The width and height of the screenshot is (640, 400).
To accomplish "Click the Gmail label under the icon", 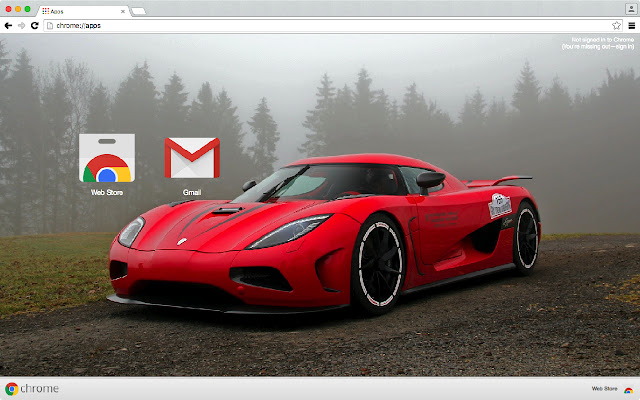I will tap(192, 192).
